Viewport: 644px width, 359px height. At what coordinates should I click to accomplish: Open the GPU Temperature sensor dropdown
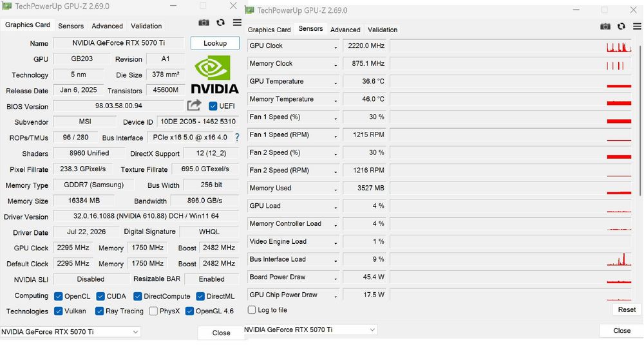point(336,82)
